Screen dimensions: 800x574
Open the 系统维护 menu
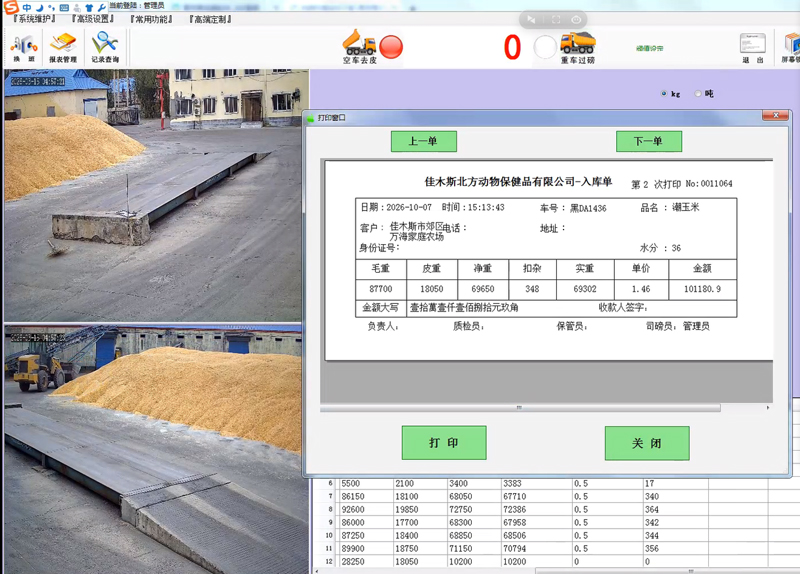[34, 19]
